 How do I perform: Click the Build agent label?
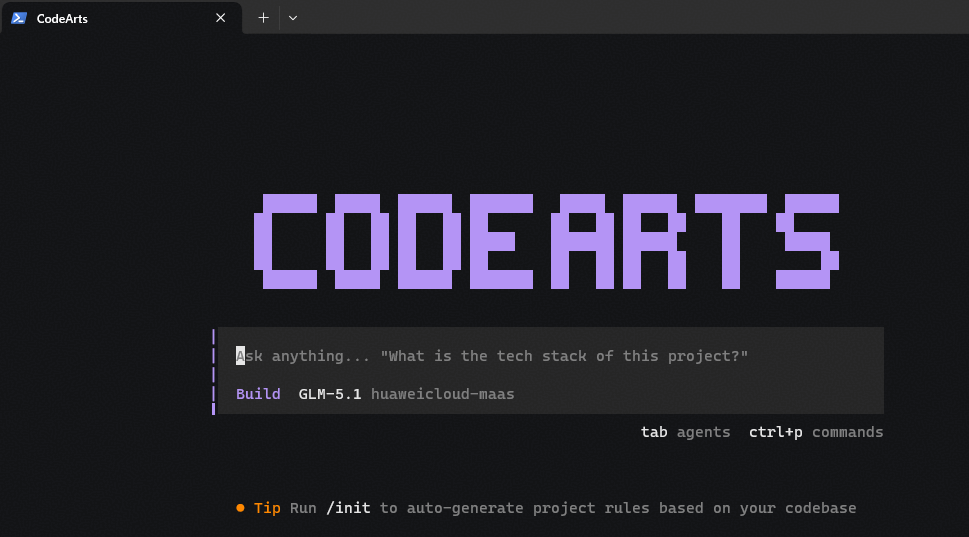coord(258,394)
